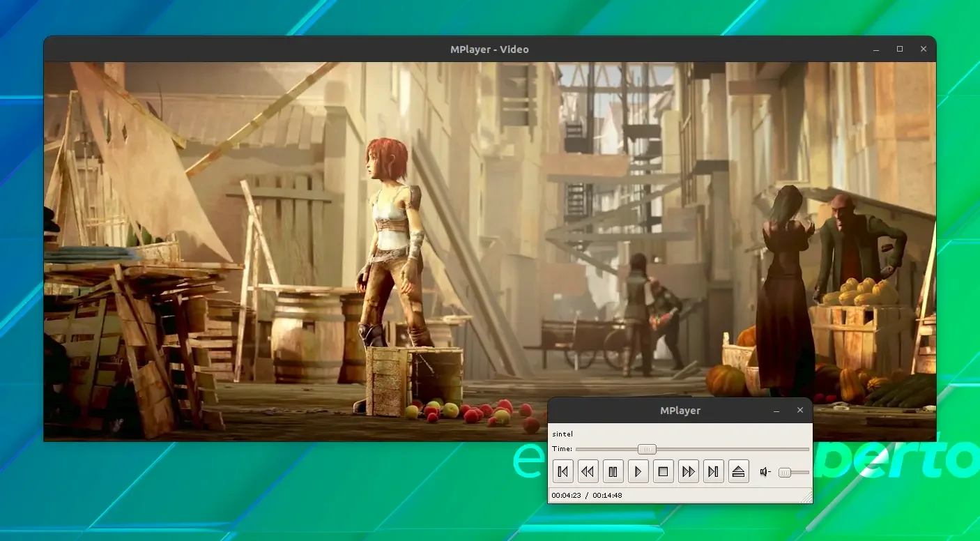Click the Play button in MPlayer controls

[638, 472]
